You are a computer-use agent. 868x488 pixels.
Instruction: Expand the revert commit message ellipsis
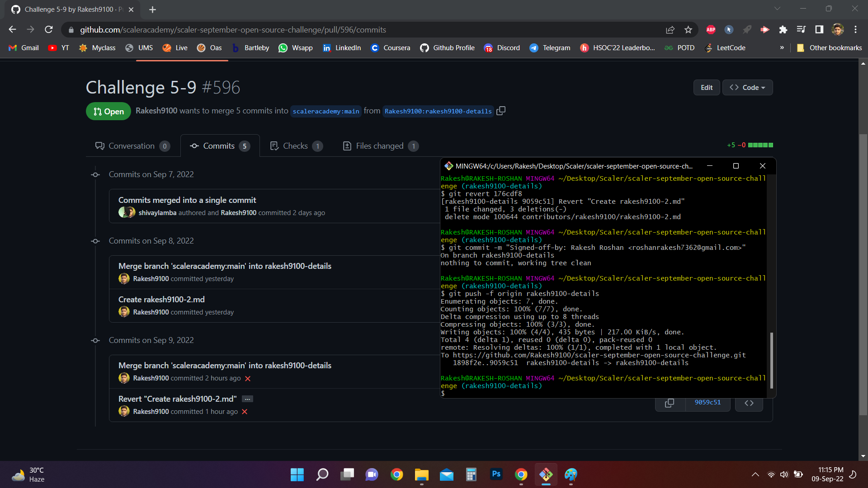tap(247, 399)
